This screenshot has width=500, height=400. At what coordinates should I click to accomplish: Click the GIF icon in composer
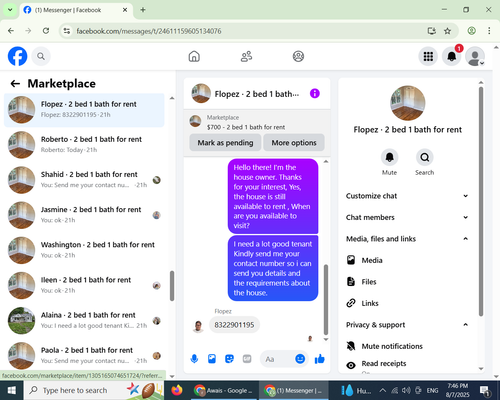[247, 359]
